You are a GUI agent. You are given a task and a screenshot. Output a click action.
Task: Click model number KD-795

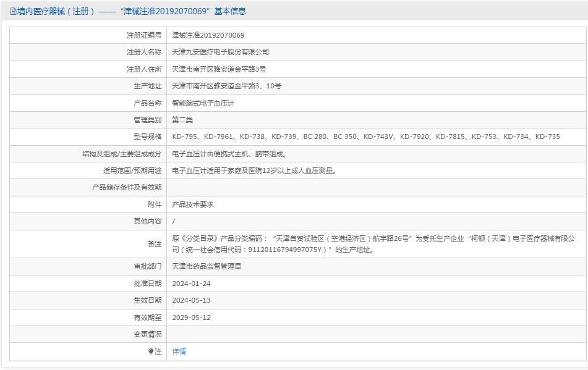pos(184,137)
